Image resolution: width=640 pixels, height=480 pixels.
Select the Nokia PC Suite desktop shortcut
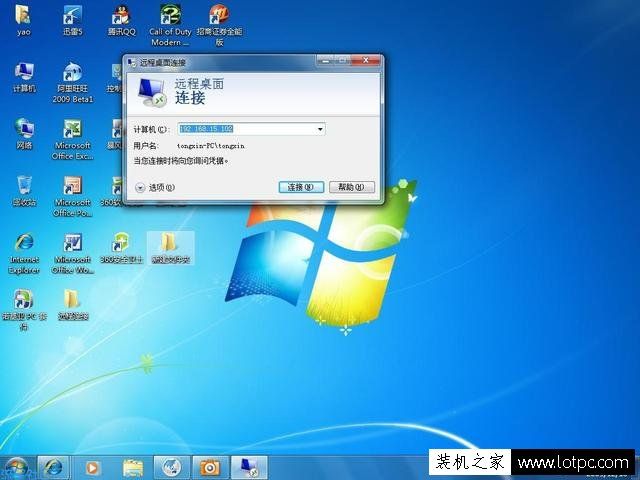point(24,309)
